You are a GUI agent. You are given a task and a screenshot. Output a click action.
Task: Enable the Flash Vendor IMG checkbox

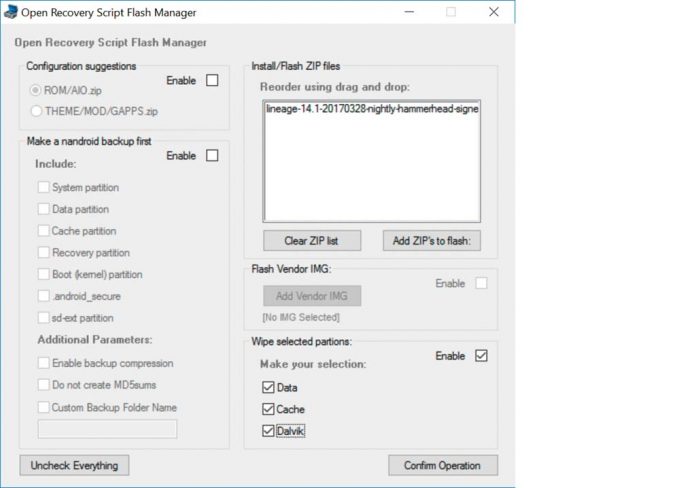(x=481, y=284)
